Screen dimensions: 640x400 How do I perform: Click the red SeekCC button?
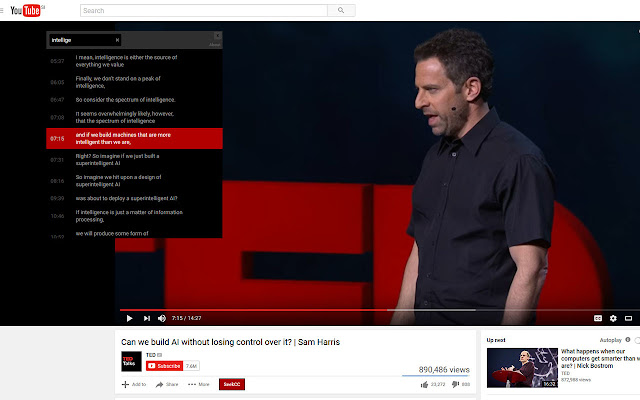232,384
